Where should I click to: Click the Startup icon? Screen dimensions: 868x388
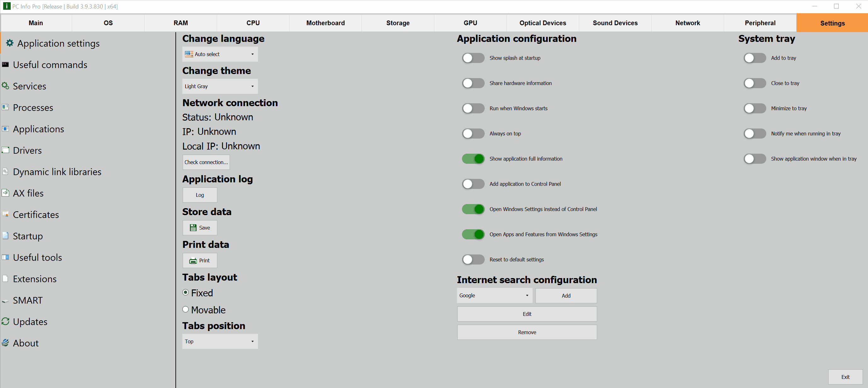pos(5,236)
